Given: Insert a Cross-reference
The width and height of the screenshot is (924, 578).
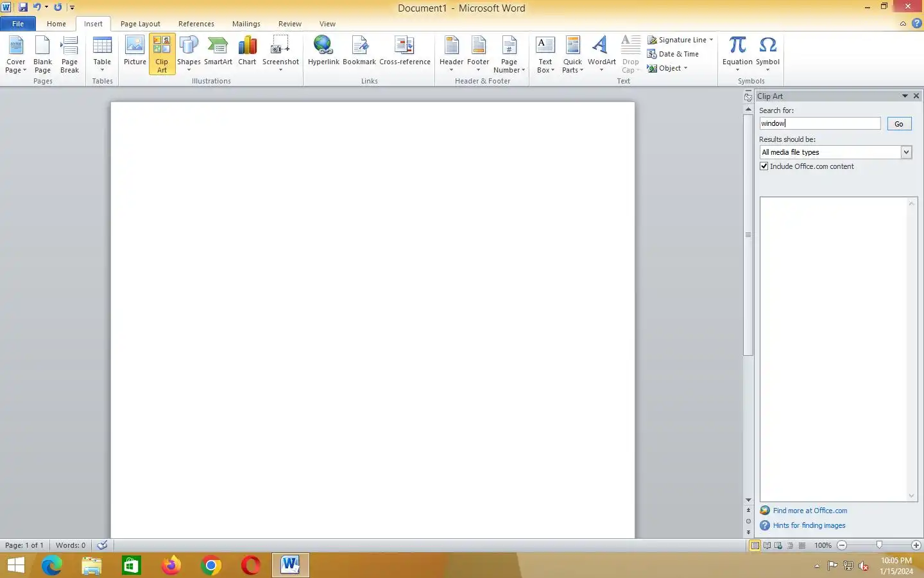Looking at the screenshot, I should [x=405, y=51].
